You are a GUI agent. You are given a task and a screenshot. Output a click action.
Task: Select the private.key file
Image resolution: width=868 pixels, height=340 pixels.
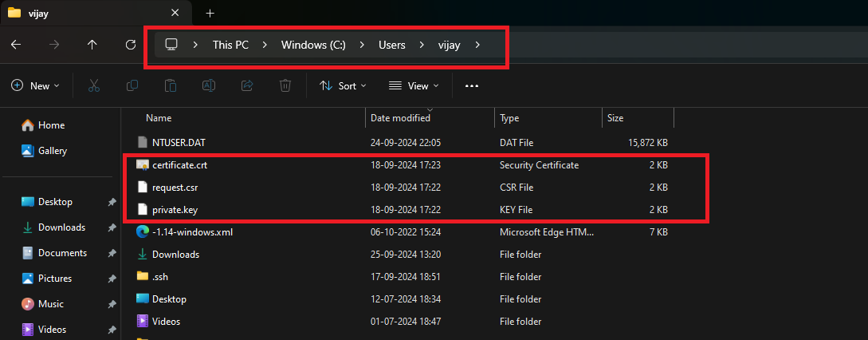click(x=174, y=210)
